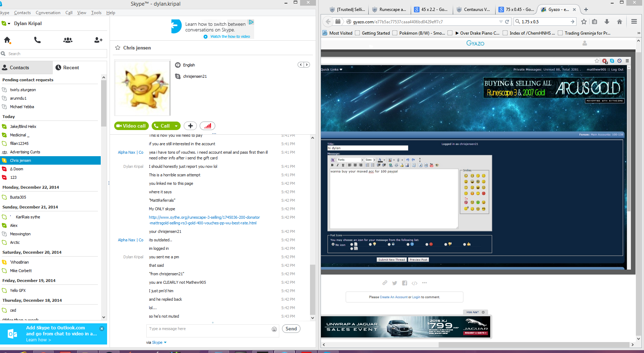Close the Add Skype to Outlook banner
The width and height of the screenshot is (644, 353).
pos(102,329)
